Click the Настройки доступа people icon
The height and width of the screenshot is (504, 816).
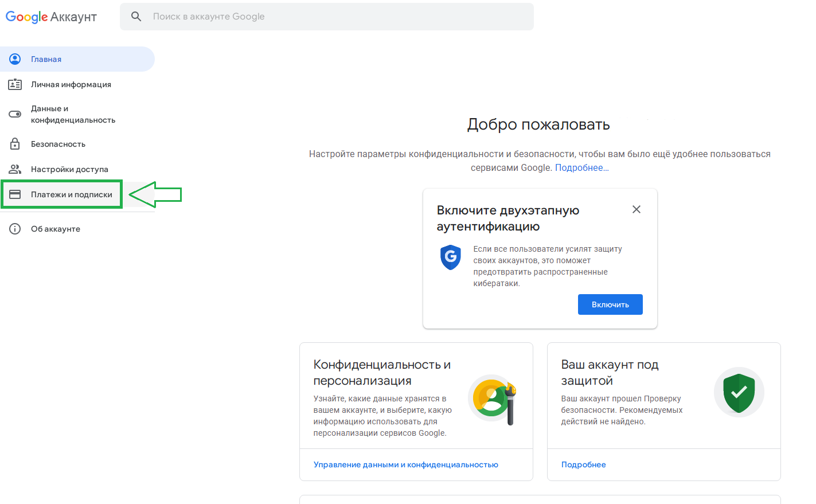[15, 169]
